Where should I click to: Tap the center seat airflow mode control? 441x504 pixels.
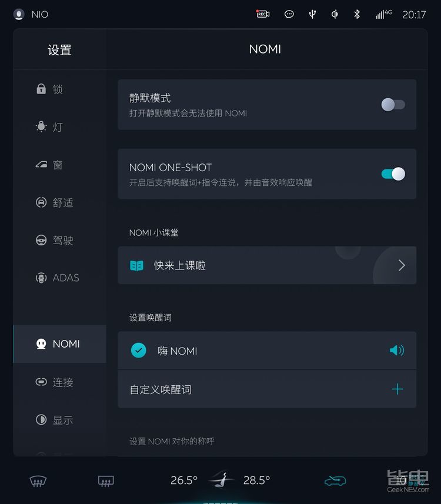pyautogui.click(x=220, y=480)
